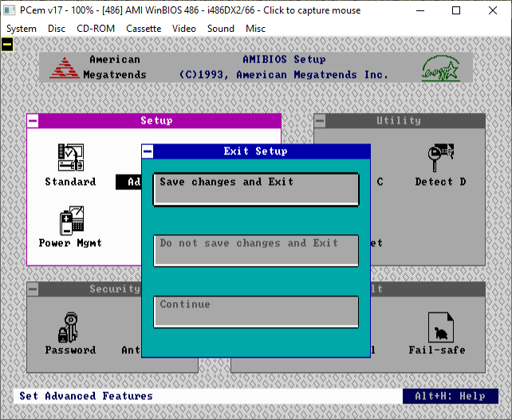The image size is (512, 420).
Task: Open the CD-ROM menu
Action: point(96,29)
